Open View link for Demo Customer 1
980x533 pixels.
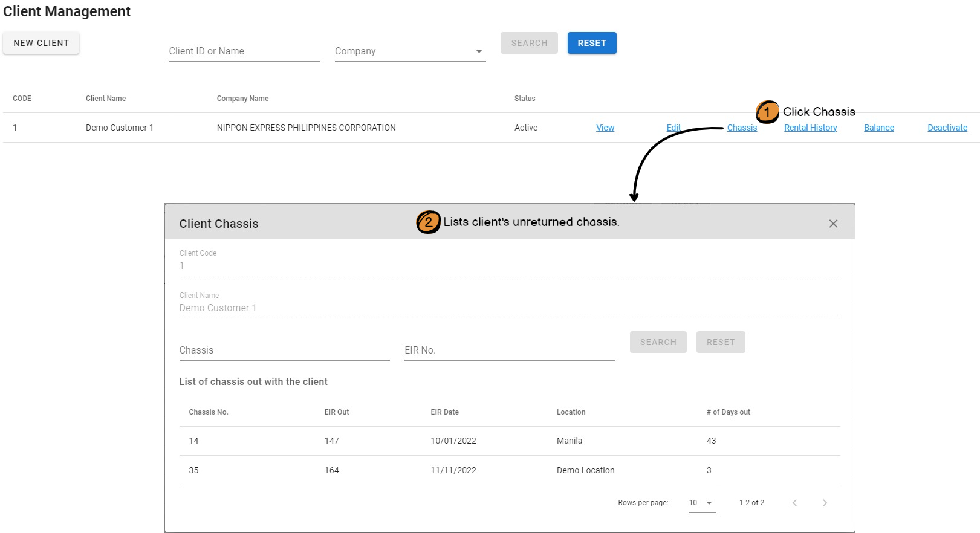pyautogui.click(x=605, y=128)
